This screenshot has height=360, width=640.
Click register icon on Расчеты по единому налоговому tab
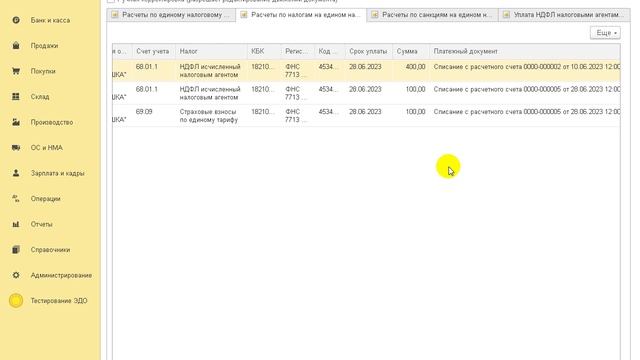[115, 15]
